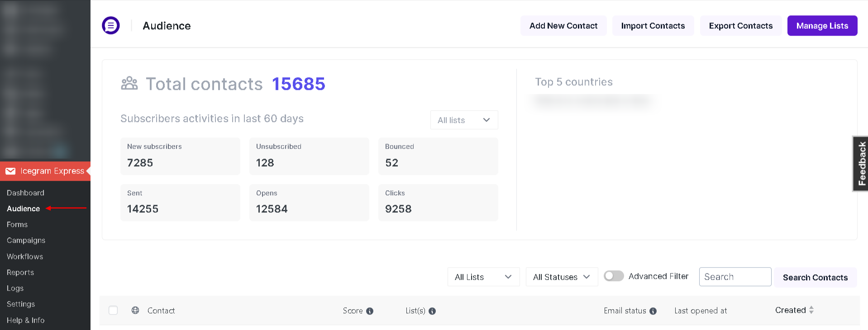
Task: Click the Email status column header
Action: click(625, 311)
